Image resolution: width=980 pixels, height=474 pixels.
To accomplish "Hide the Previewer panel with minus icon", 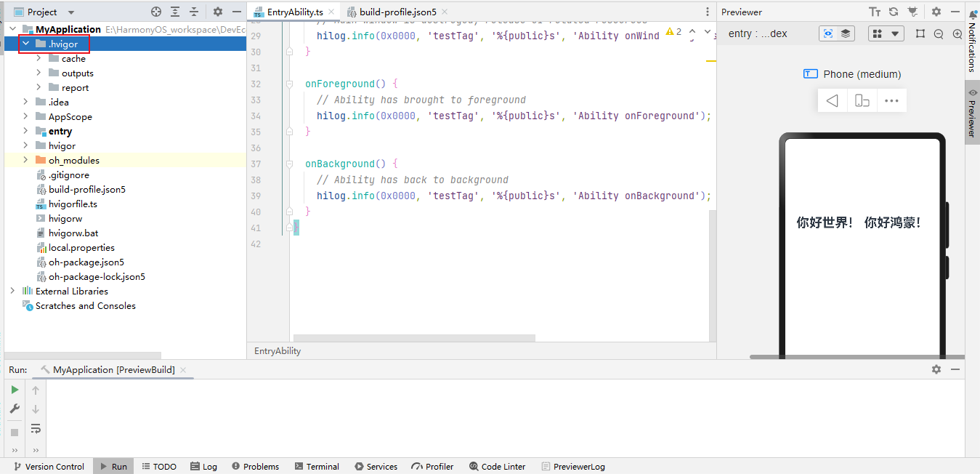I will pos(955,12).
